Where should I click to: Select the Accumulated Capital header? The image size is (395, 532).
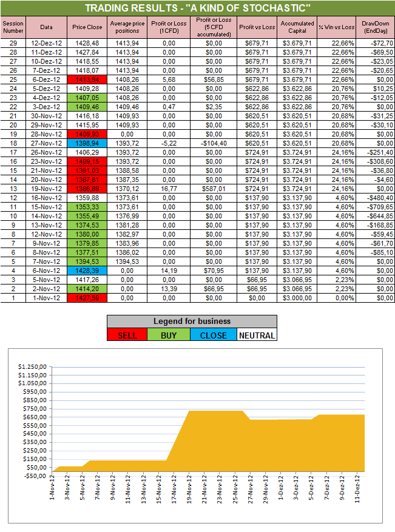(297, 27)
